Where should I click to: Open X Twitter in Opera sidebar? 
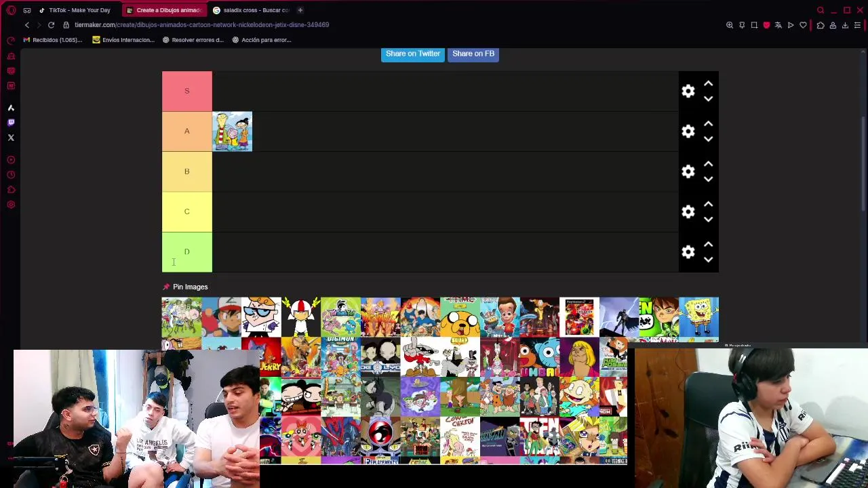11,138
